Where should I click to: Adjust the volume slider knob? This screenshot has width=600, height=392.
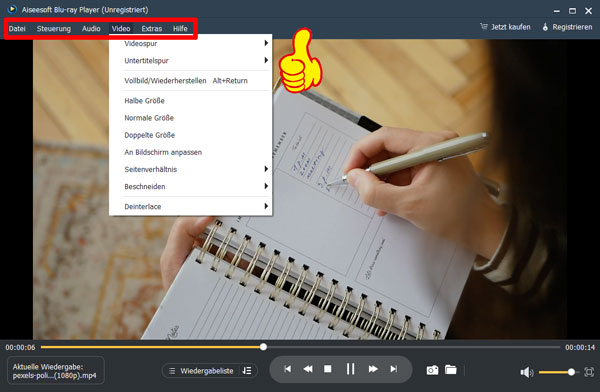(571, 372)
